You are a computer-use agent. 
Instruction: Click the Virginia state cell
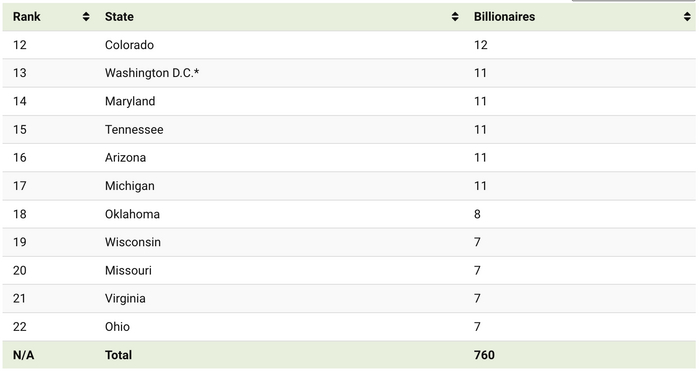coord(125,299)
